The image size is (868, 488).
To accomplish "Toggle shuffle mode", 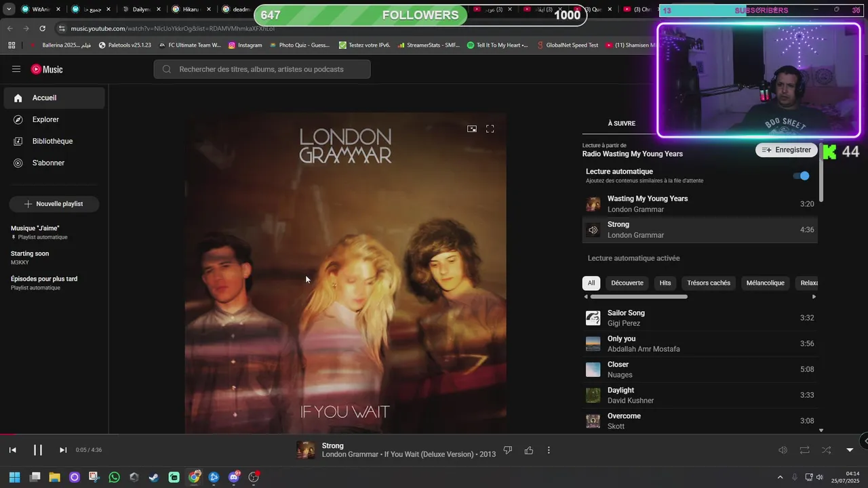I will click(x=826, y=450).
